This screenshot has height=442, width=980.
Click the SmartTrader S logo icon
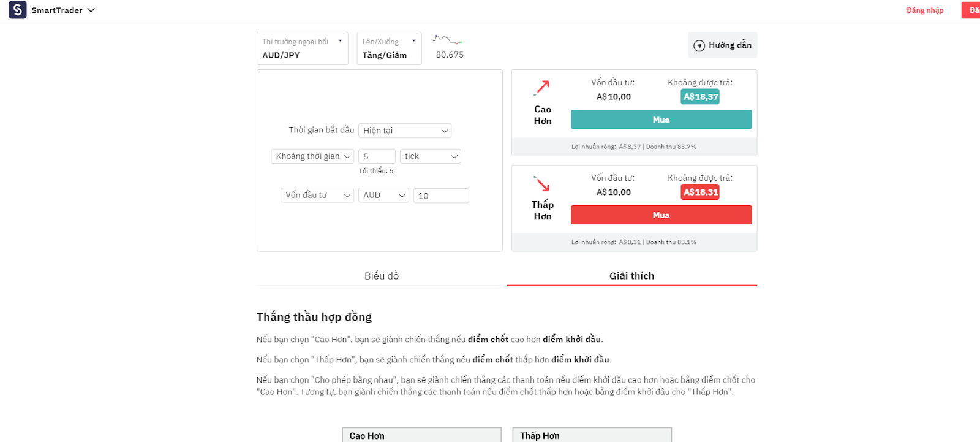(17, 10)
